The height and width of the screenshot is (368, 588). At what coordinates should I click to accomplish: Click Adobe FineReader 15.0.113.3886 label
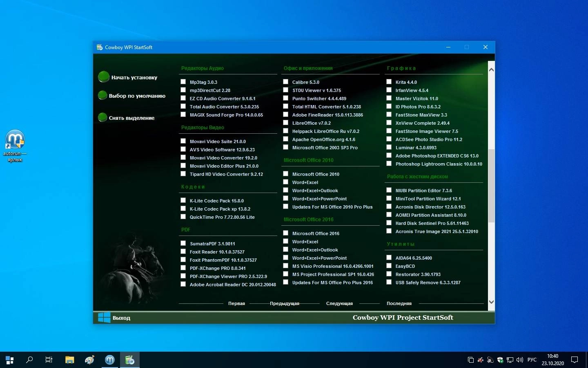327,115
